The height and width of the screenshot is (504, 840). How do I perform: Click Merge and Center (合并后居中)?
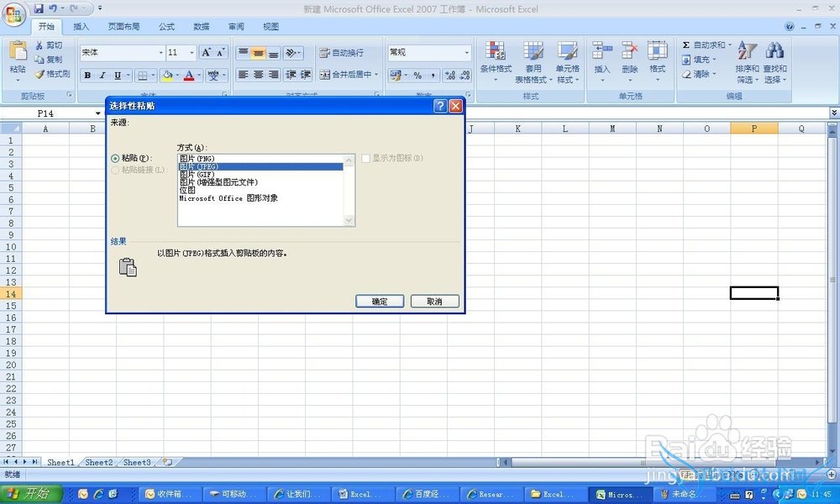point(345,75)
